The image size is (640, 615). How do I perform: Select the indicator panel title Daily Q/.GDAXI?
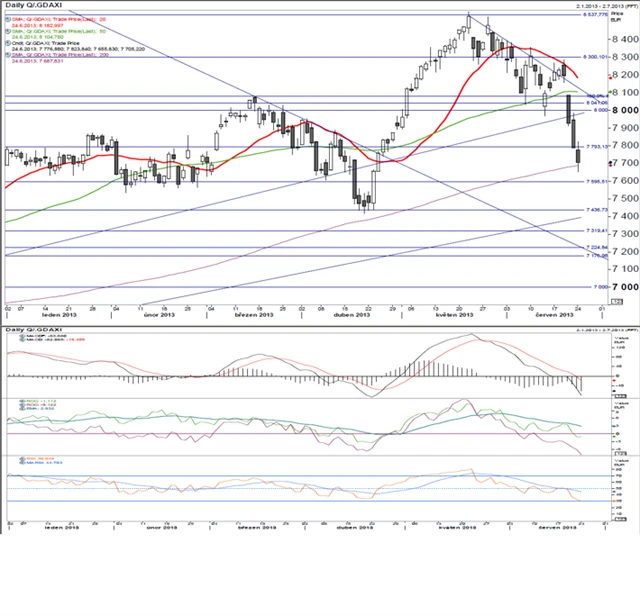point(33,329)
